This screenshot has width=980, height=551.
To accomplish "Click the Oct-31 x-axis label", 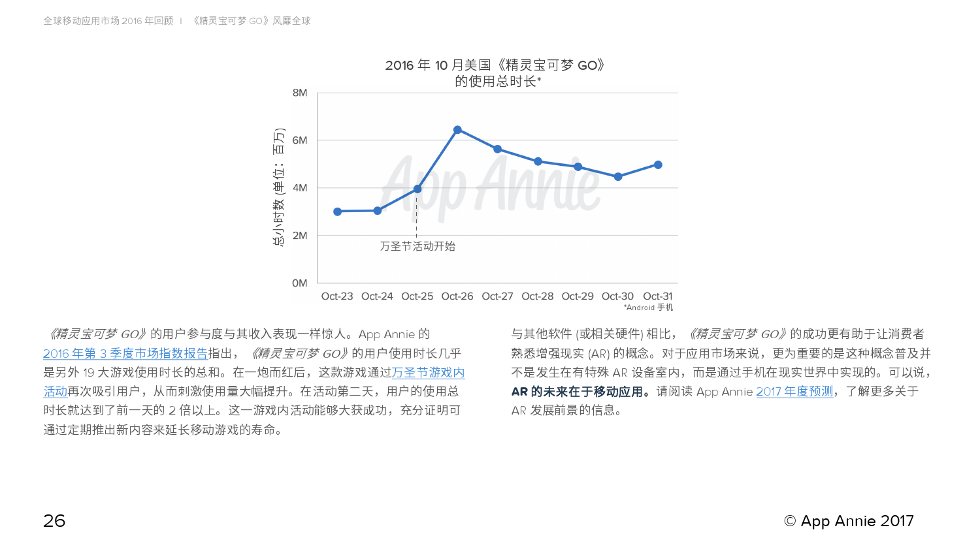I will pyautogui.click(x=658, y=296).
